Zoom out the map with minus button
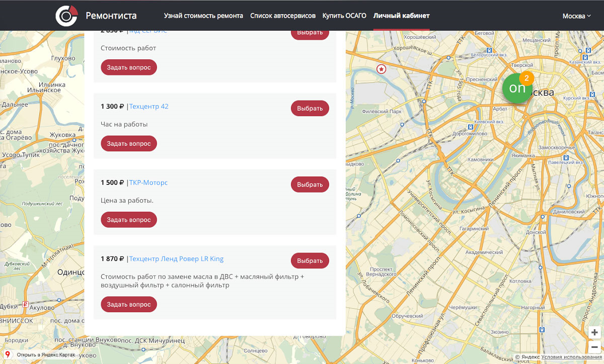Image resolution: width=604 pixels, height=364 pixels. pyautogui.click(x=595, y=346)
